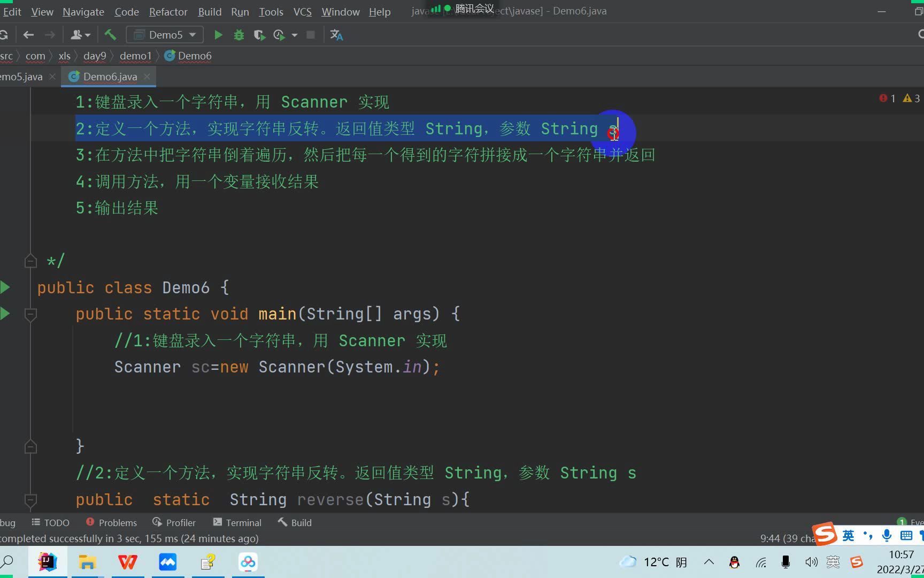The image size is (924, 578).
Task: Click the reverse method name in code
Action: pyautogui.click(x=330, y=500)
